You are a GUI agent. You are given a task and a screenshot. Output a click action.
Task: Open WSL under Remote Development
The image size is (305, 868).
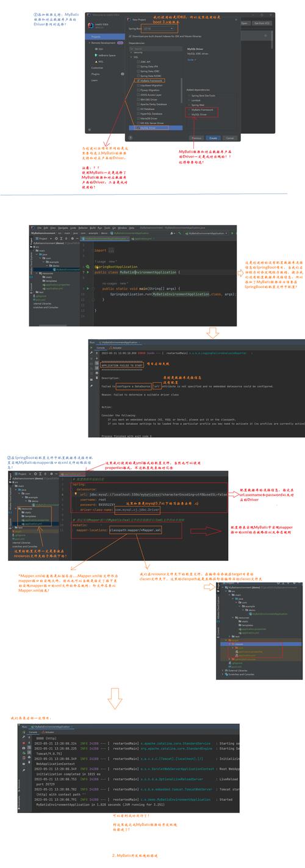(101, 61)
